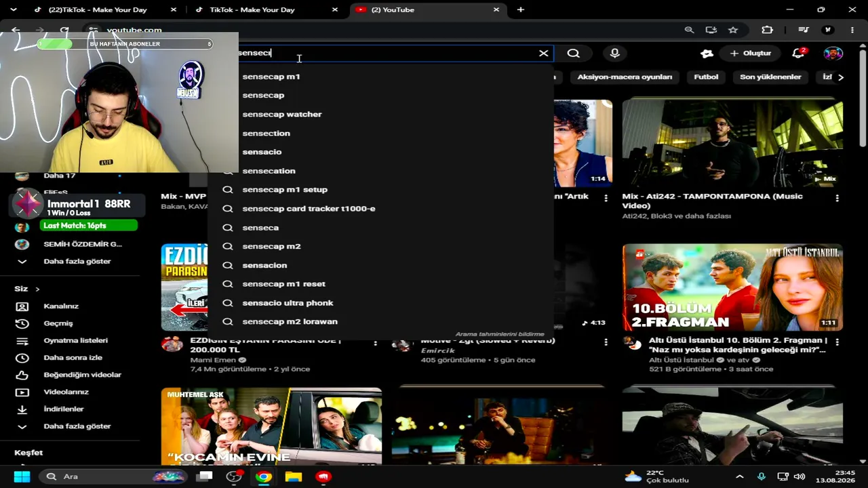The image size is (868, 488).
Task: Pick the 'sensection' search suggestion
Action: coord(266,133)
